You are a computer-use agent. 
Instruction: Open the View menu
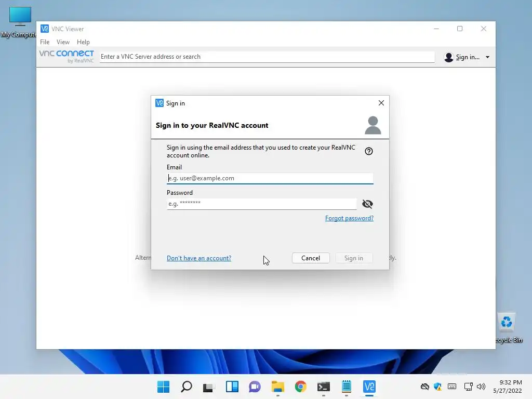click(x=63, y=42)
